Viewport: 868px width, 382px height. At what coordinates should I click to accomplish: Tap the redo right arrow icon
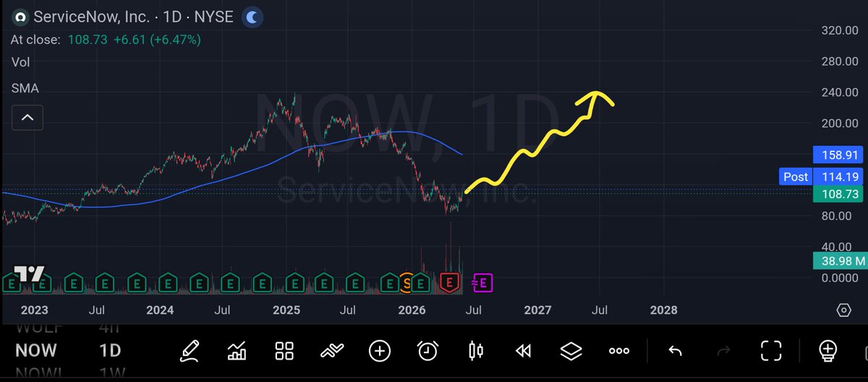tap(723, 351)
